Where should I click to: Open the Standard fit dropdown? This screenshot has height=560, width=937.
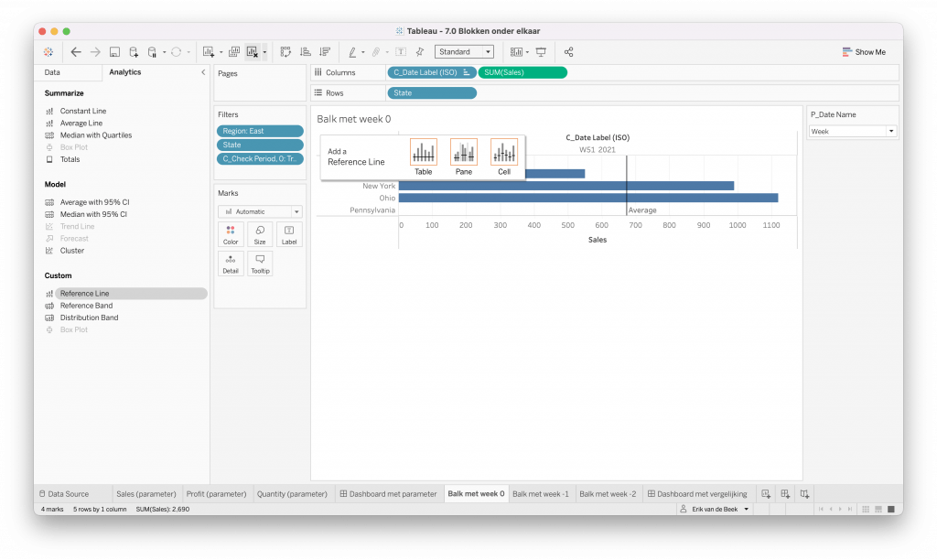click(464, 52)
